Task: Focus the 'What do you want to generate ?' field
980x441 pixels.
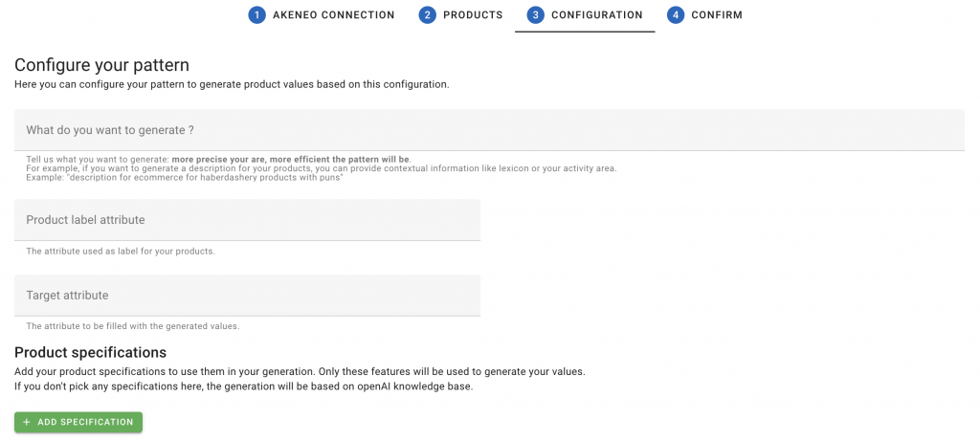Action: coord(489,130)
